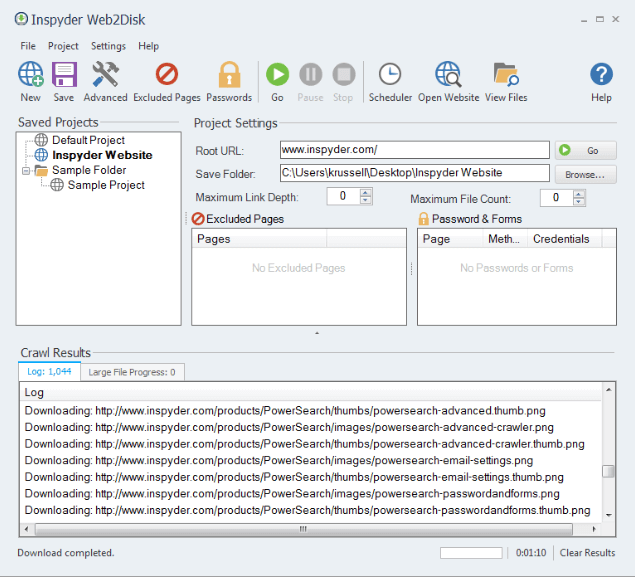This screenshot has height=577, width=635.
Task: Select Sample Folder in tree
Action: pos(89,170)
